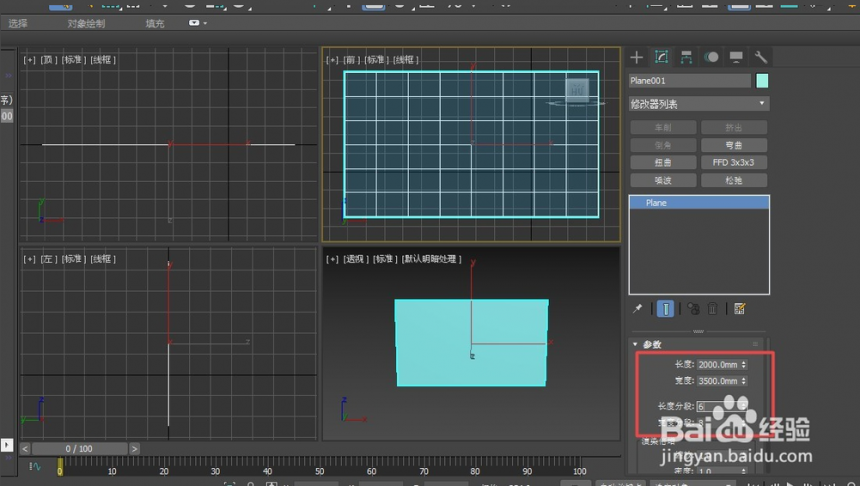Click the Make Unique stack icon

(693, 309)
